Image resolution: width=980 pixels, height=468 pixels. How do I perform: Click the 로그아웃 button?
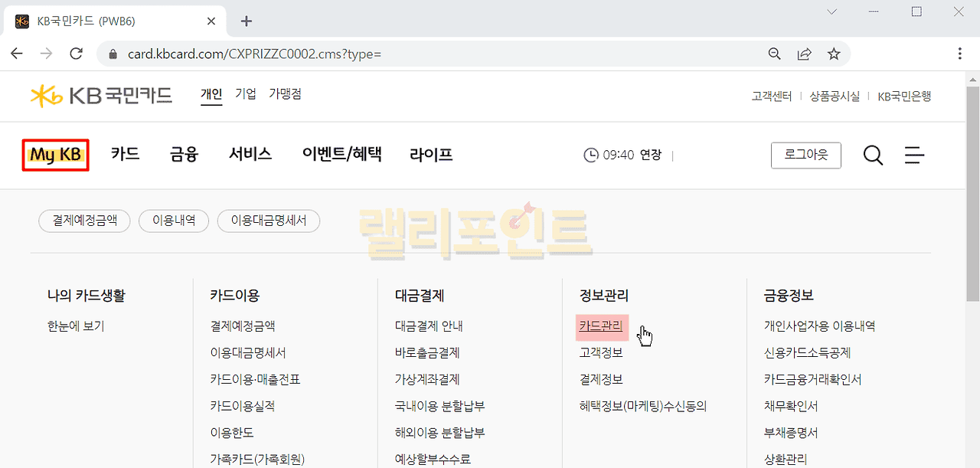pos(805,155)
